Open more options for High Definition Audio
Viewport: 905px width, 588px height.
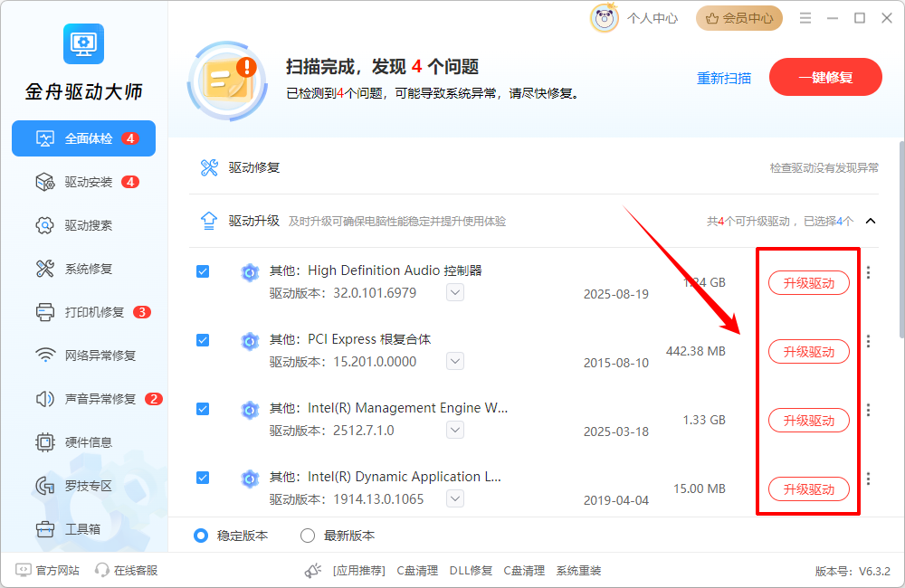pos(868,273)
